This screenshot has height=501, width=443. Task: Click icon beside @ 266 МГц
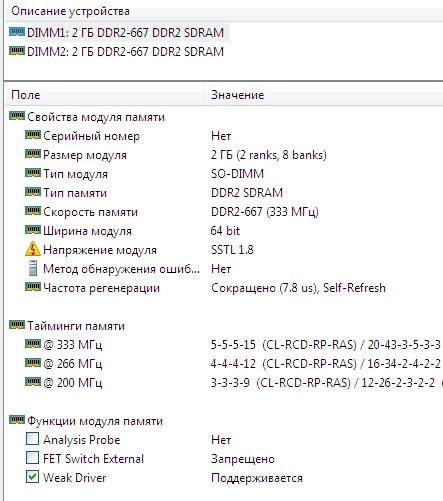coord(33,363)
